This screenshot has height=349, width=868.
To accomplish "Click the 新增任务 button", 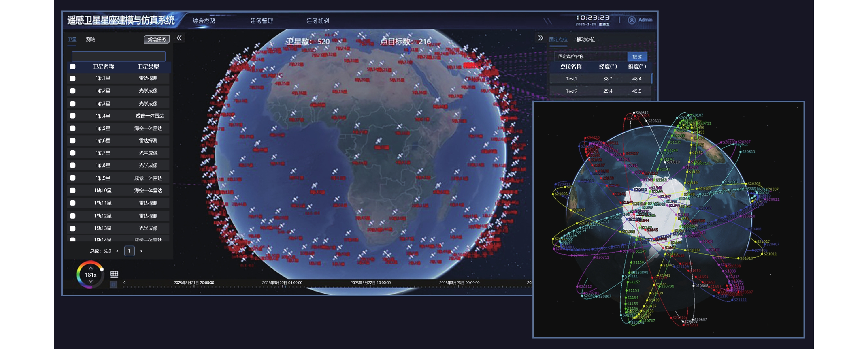I will pos(157,39).
